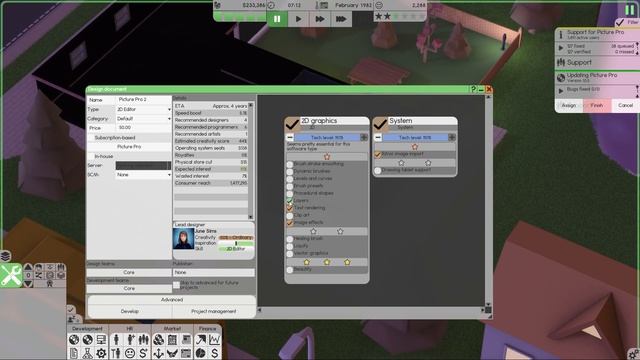Click the Project management button

[x=213, y=311]
